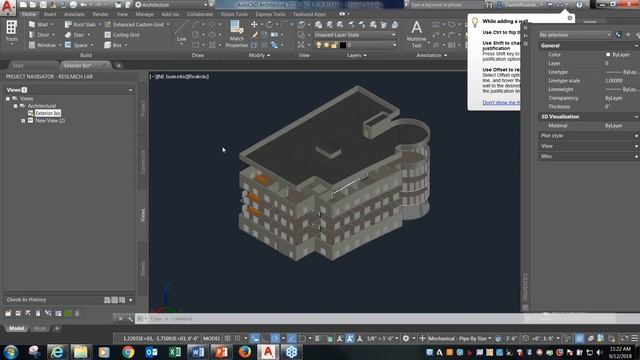Open annotation scale 1/8" = 1'-0" dropdown

382,338
